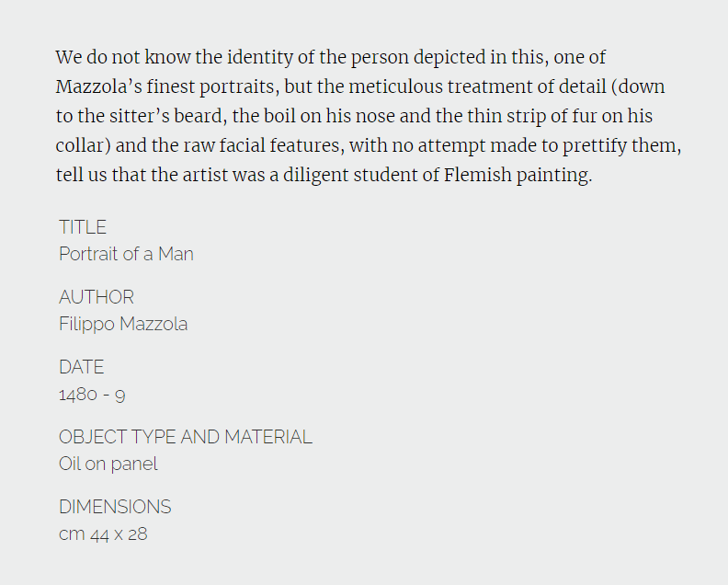This screenshot has width=728, height=585.
Task: Select the 'Oil on panel' material text
Action: click(x=108, y=465)
